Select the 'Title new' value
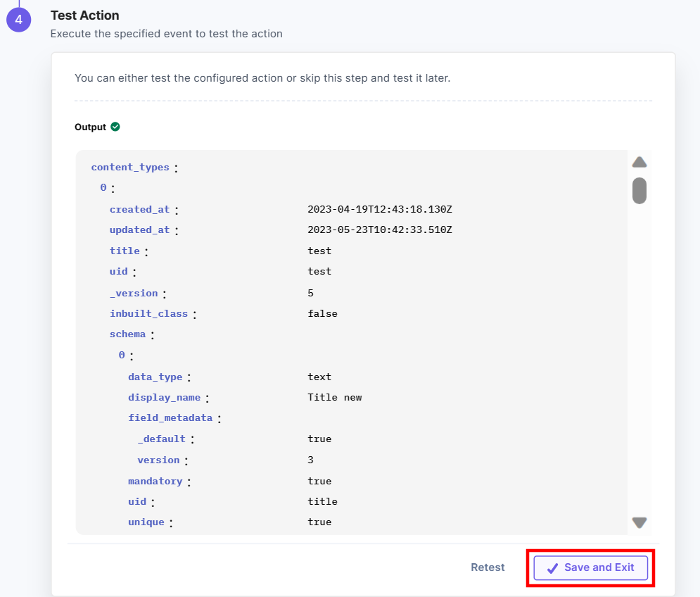The width and height of the screenshot is (700, 597). [x=335, y=398]
